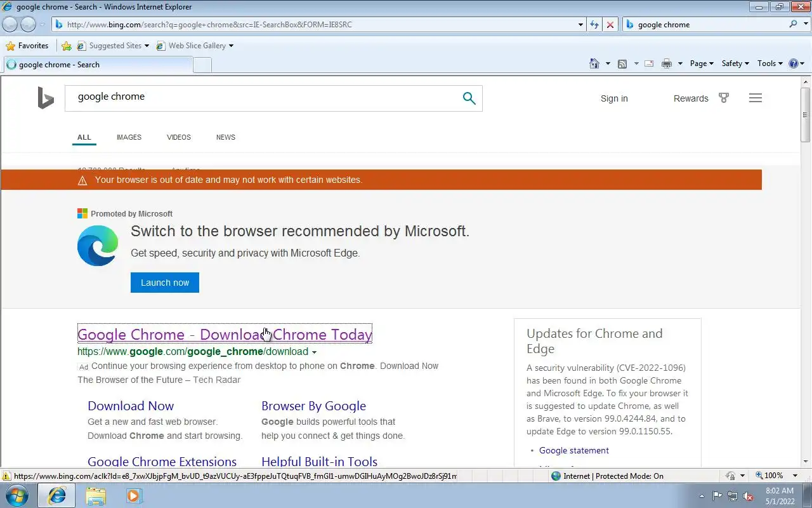Image resolution: width=812 pixels, height=508 pixels.
Task: Click the muted volume tray icon
Action: pyautogui.click(x=748, y=496)
